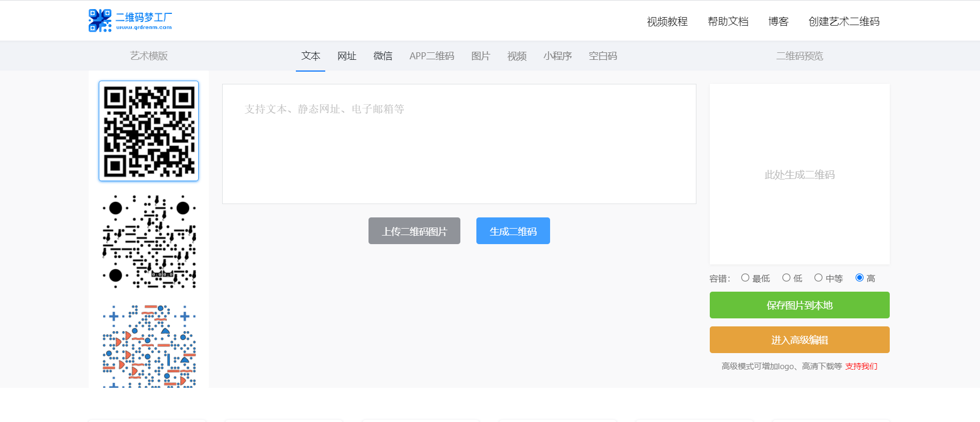The width and height of the screenshot is (980, 422).
Task: Open the 空白码 tab
Action: pyautogui.click(x=603, y=56)
